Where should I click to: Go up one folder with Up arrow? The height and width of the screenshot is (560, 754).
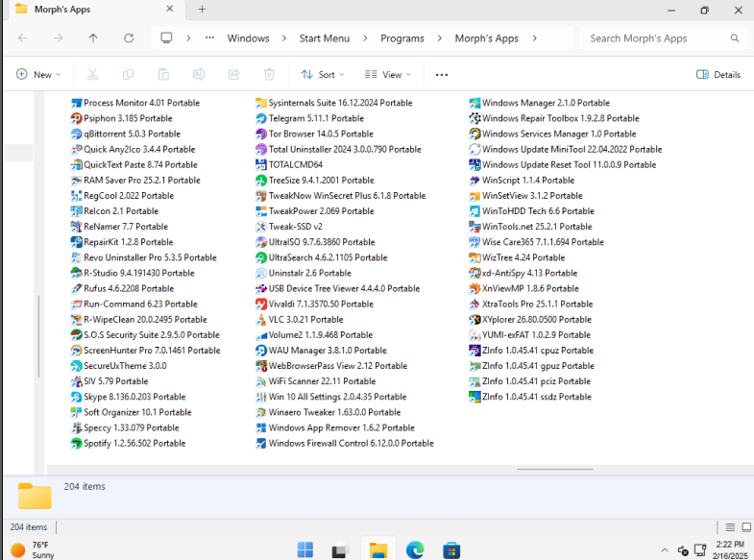[x=93, y=38]
